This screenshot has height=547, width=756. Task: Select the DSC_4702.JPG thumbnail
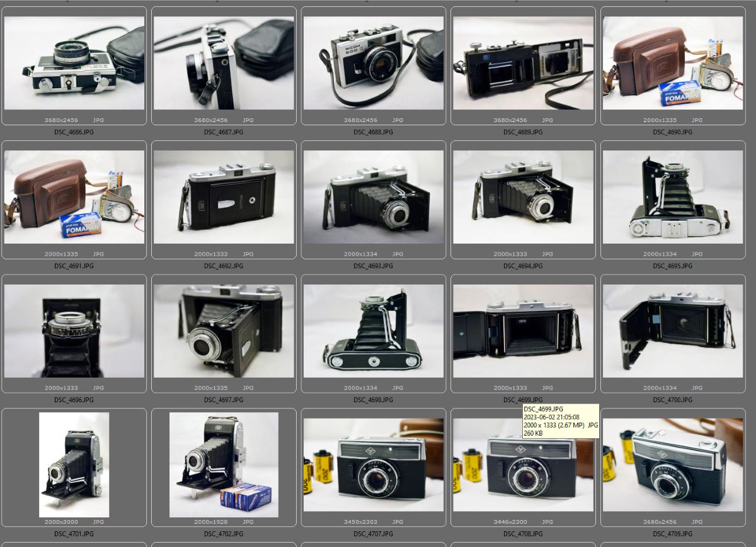point(224,465)
